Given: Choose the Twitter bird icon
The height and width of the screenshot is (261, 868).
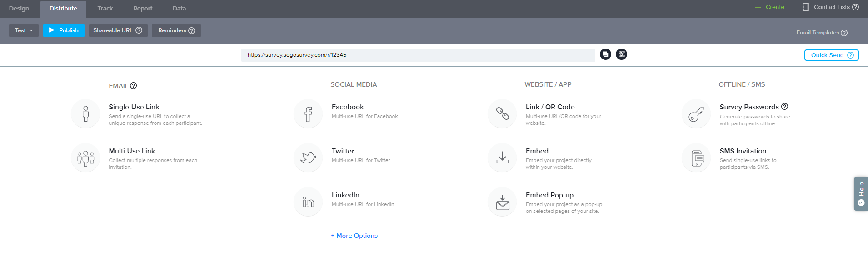Looking at the screenshot, I should pos(308,158).
